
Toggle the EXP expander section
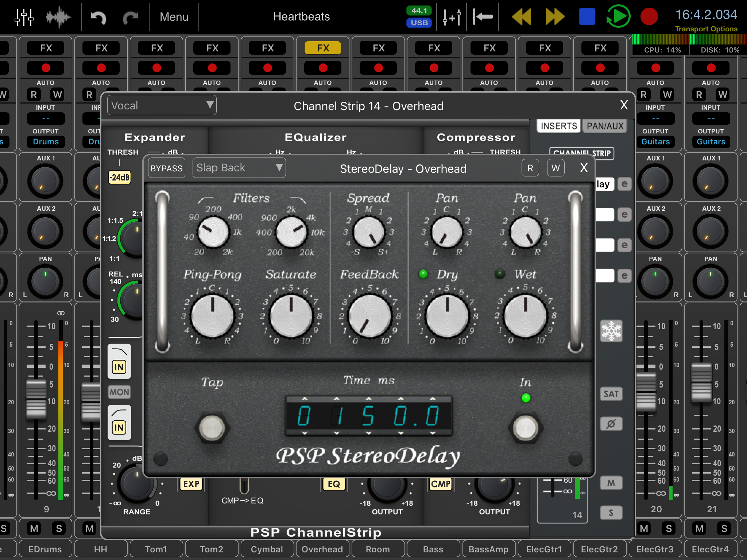[x=191, y=484]
